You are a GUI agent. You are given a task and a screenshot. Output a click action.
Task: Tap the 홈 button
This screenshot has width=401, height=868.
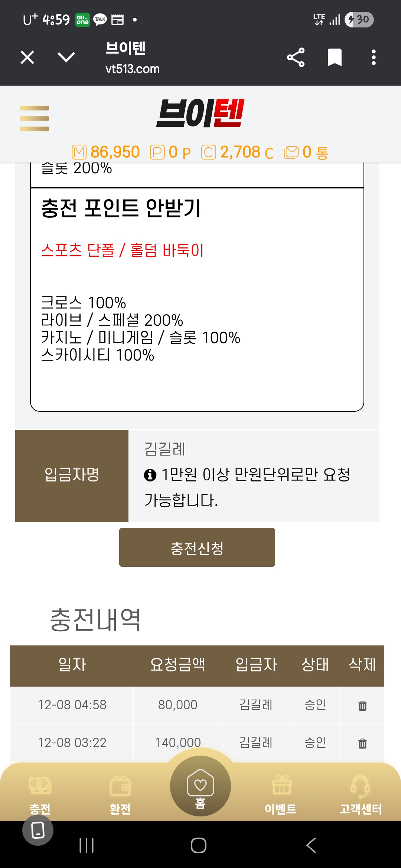pyautogui.click(x=200, y=786)
